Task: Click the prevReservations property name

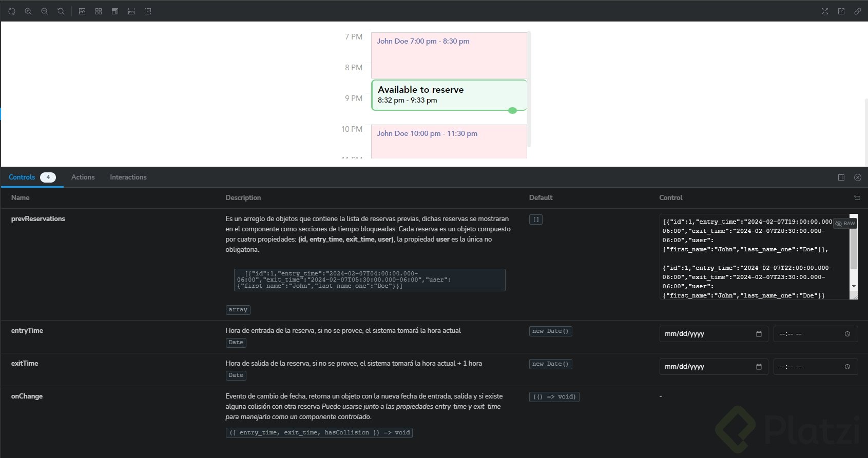Action: (x=38, y=218)
